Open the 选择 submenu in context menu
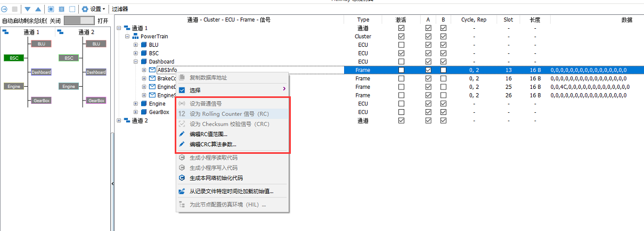The width and height of the screenshot is (644, 231). coord(233,90)
